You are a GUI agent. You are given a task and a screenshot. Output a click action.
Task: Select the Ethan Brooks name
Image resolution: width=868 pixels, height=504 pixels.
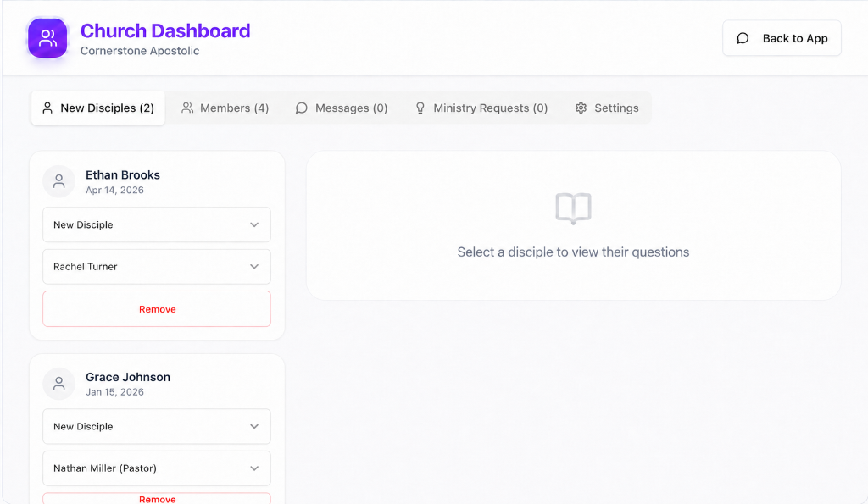[123, 174]
